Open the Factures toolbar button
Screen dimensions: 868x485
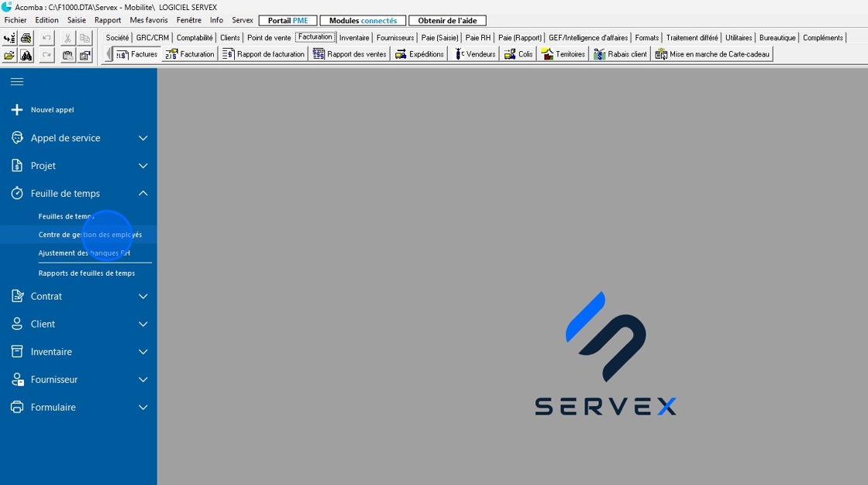tap(136, 54)
